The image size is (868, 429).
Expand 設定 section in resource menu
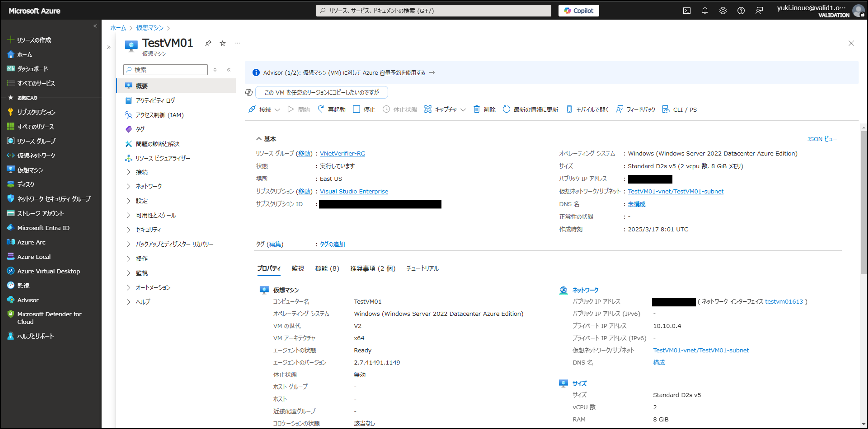pos(137,201)
